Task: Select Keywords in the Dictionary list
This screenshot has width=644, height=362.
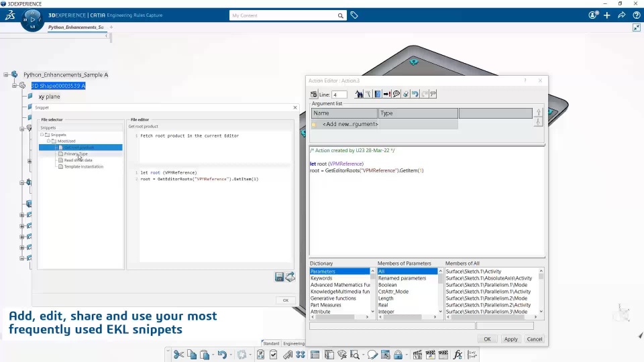Action: pyautogui.click(x=321, y=278)
